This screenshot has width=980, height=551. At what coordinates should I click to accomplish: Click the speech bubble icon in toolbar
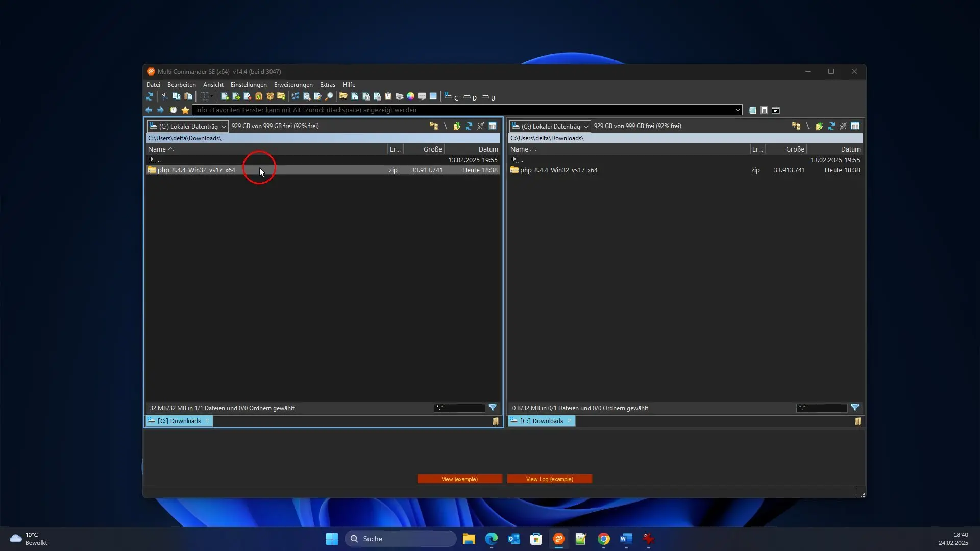pyautogui.click(x=422, y=96)
